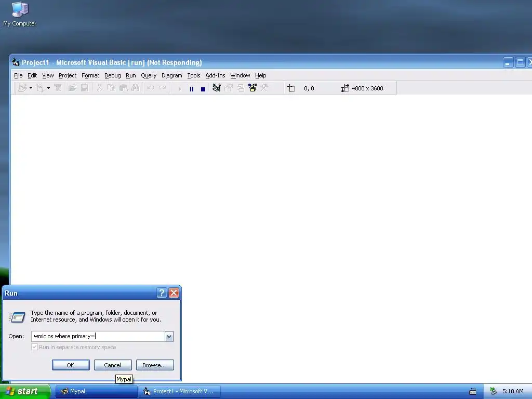The width and height of the screenshot is (532, 399).
Task: Open the Form Layout Window icon
Action: pyautogui.click(x=241, y=88)
